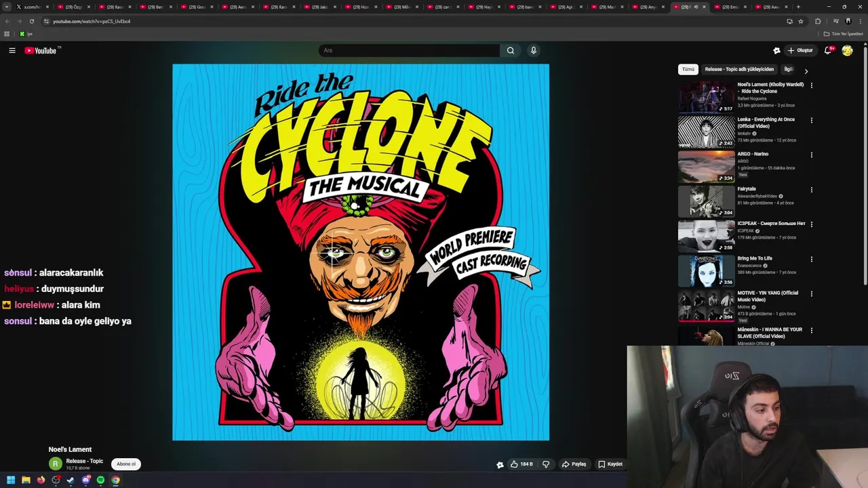The width and height of the screenshot is (868, 488).
Task: Open the Release - Topic channel avatar
Action: pyautogui.click(x=56, y=464)
